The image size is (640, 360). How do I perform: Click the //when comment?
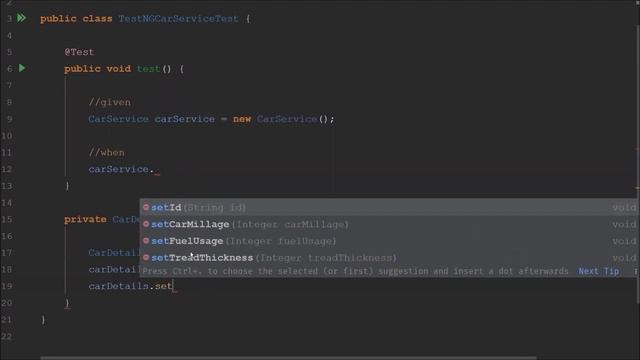pyautogui.click(x=107, y=152)
